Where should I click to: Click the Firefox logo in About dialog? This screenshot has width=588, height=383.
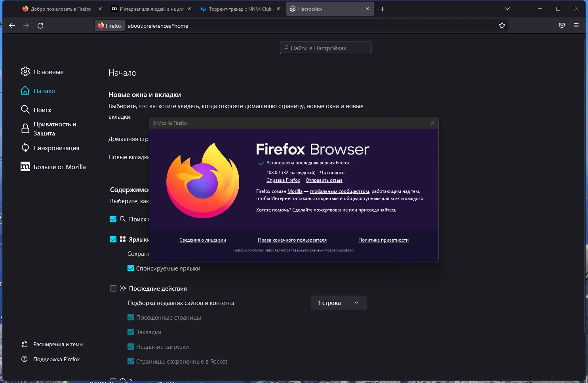tap(203, 180)
